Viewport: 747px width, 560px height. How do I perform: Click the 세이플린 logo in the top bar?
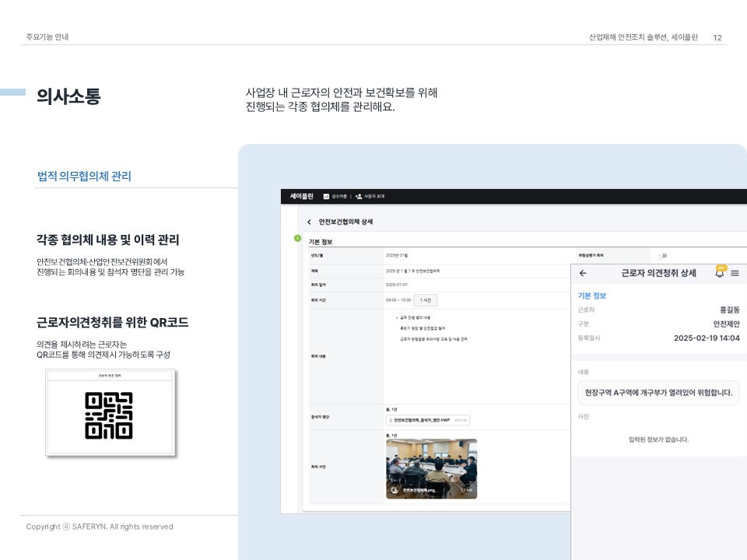pos(301,197)
